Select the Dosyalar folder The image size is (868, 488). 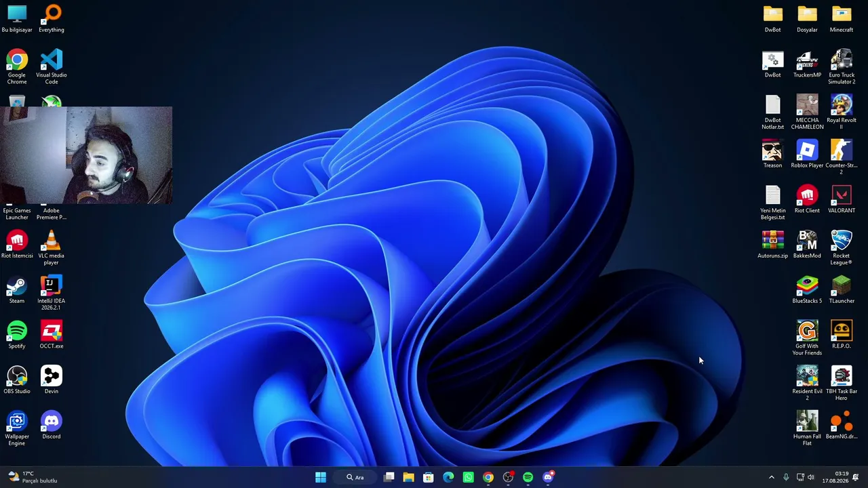pyautogui.click(x=807, y=19)
